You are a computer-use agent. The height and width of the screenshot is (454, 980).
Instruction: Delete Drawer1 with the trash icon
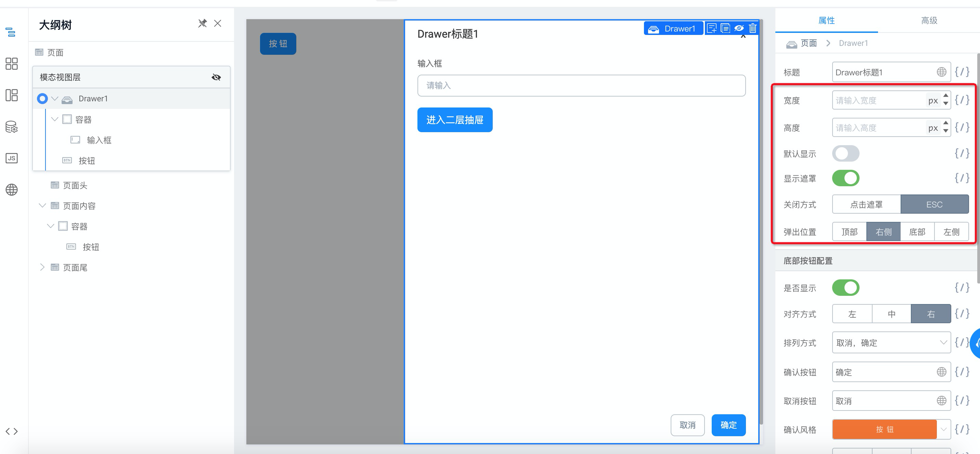[x=752, y=28]
